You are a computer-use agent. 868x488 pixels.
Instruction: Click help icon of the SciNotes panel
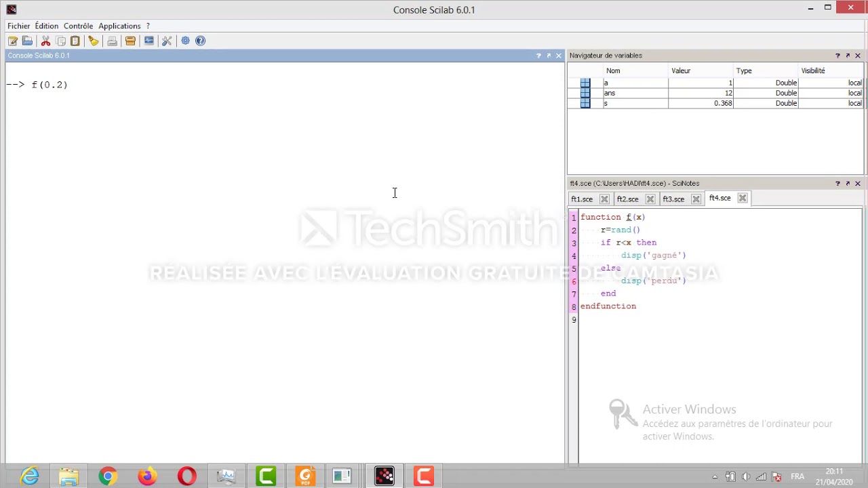[837, 183]
